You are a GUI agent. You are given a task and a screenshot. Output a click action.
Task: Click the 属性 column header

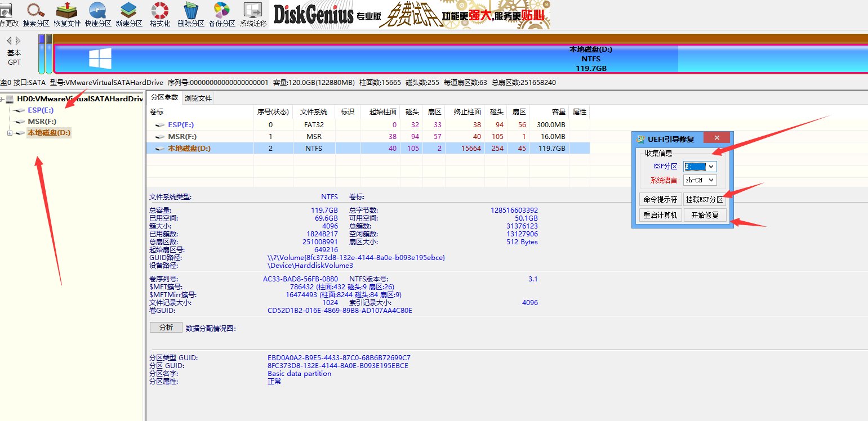coord(580,112)
